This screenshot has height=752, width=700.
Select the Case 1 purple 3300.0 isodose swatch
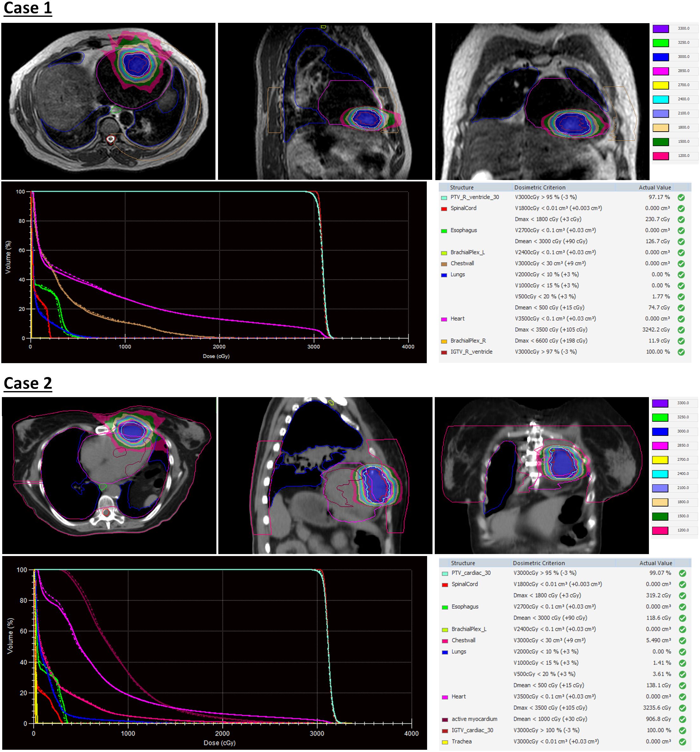pyautogui.click(x=660, y=29)
